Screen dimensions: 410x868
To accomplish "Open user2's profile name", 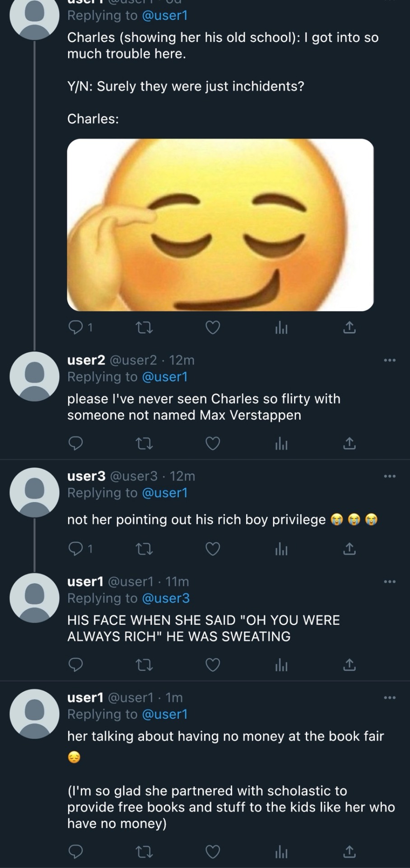I will coord(86,360).
